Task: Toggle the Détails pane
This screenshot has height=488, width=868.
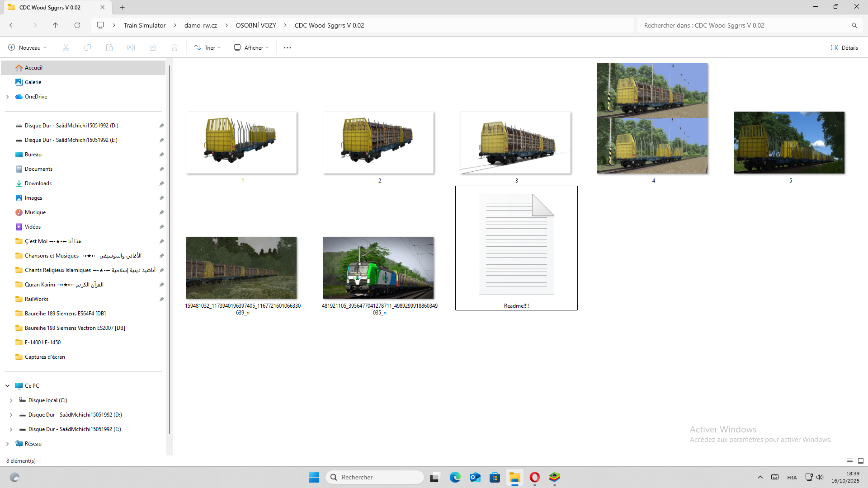Action: point(844,47)
